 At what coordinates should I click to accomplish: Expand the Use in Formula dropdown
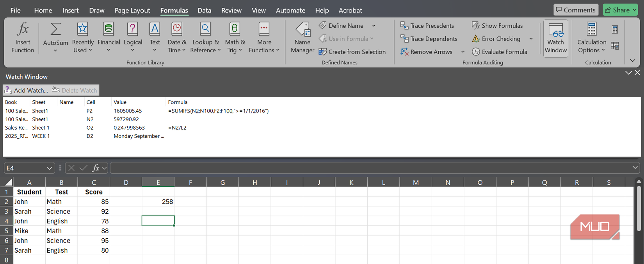tap(372, 39)
